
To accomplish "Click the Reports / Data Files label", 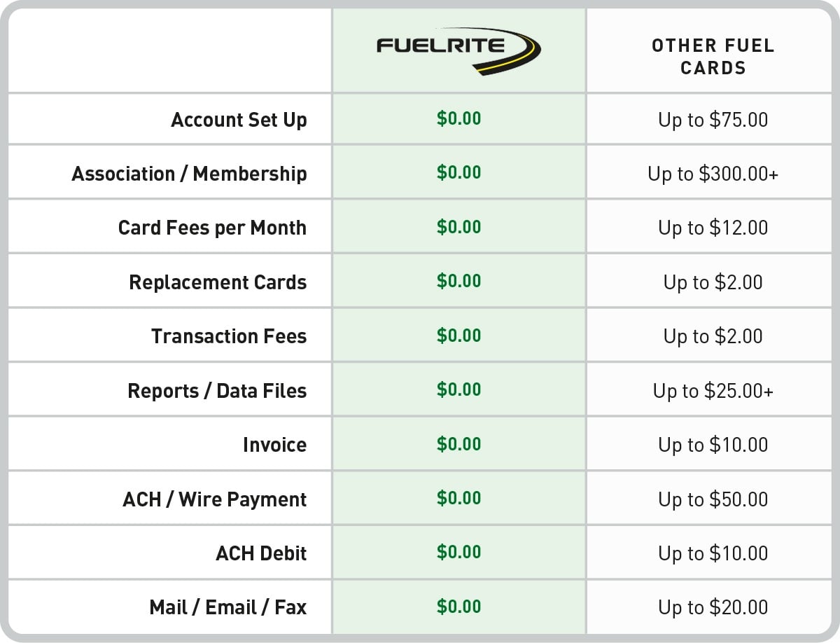I will point(217,390).
